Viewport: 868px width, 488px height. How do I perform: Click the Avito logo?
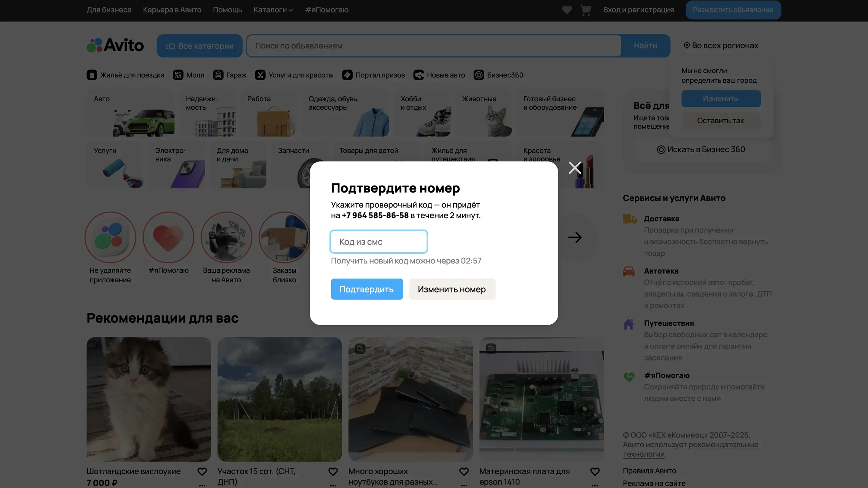pyautogui.click(x=115, y=45)
